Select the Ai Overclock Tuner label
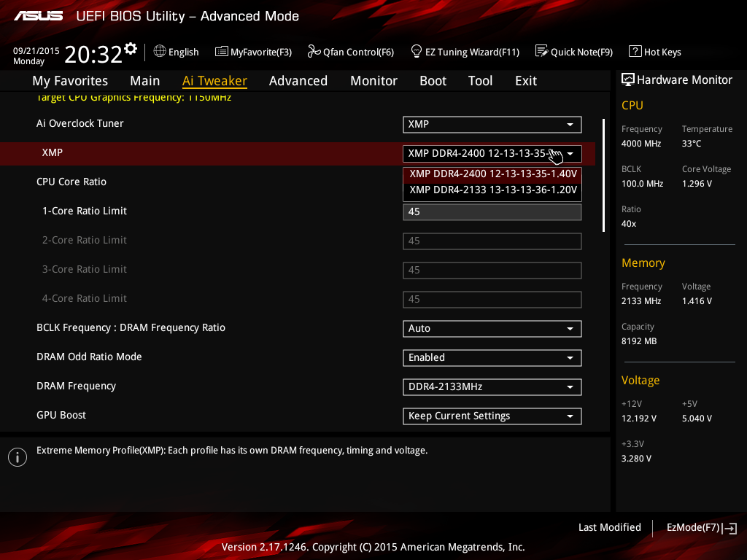This screenshot has height=560, width=747. click(80, 124)
